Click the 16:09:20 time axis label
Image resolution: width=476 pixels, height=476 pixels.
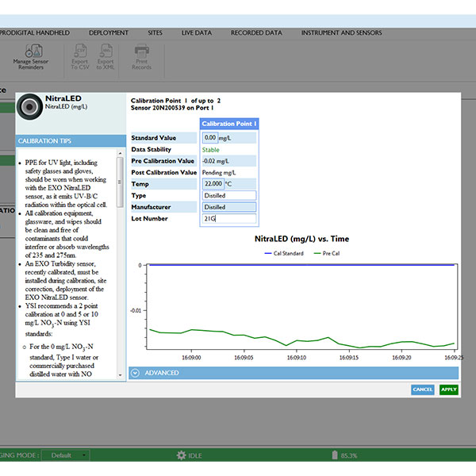click(x=401, y=358)
